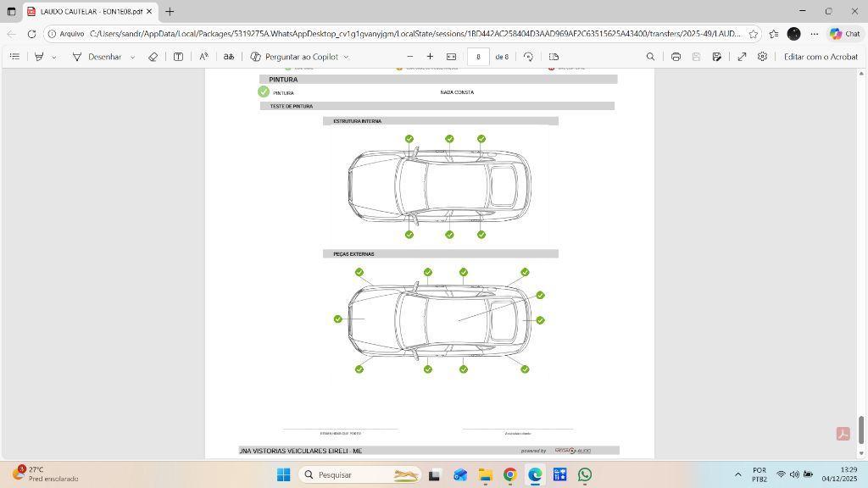Click Editar com o Acrobat
This screenshot has height=488, width=868.
[820, 57]
